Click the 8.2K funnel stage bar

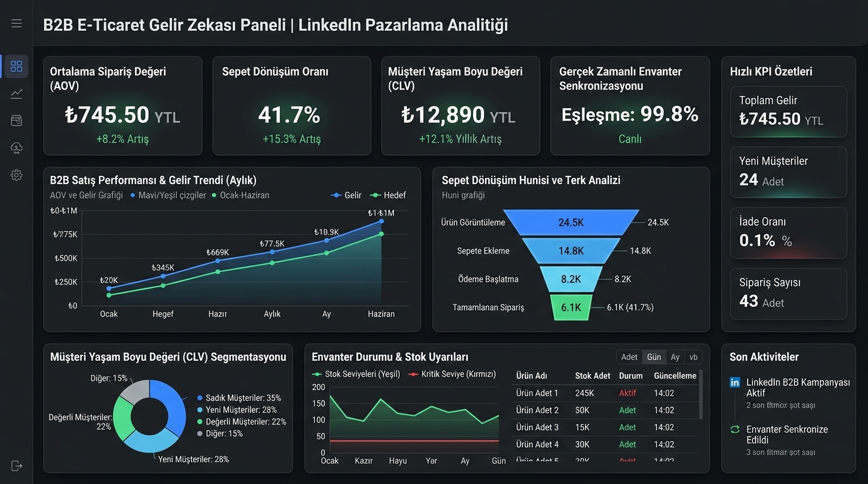tap(571, 279)
